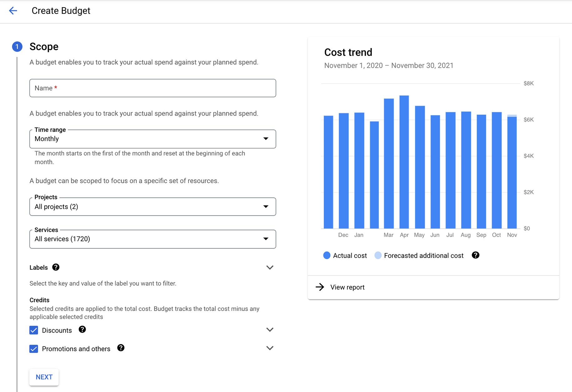Click the Forecasted additional cost legend dot

[x=378, y=255]
